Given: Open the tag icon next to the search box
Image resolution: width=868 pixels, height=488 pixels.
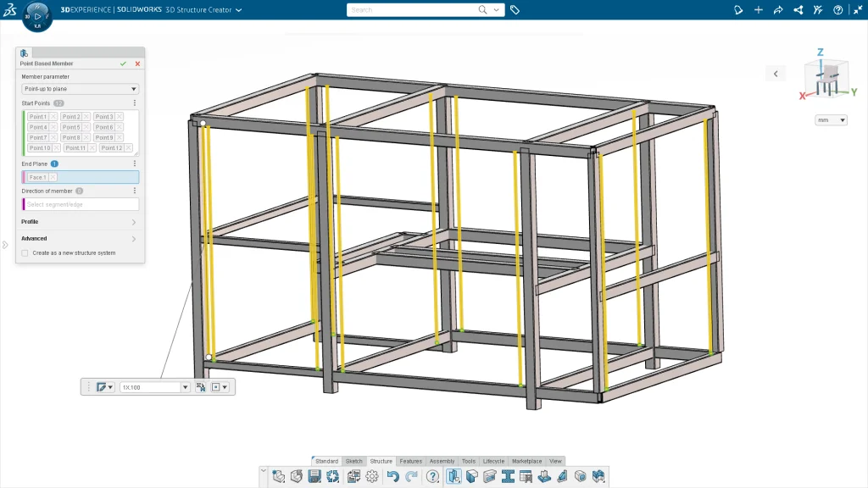Looking at the screenshot, I should point(515,10).
